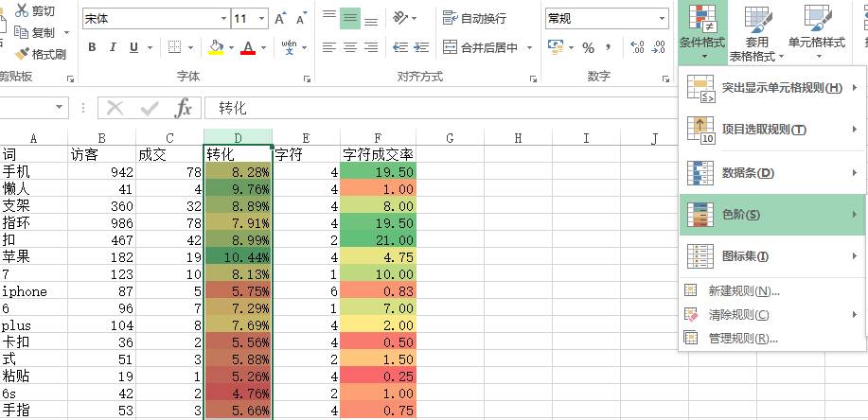Increase indent icon
The width and height of the screenshot is (868, 420).
tap(421, 47)
